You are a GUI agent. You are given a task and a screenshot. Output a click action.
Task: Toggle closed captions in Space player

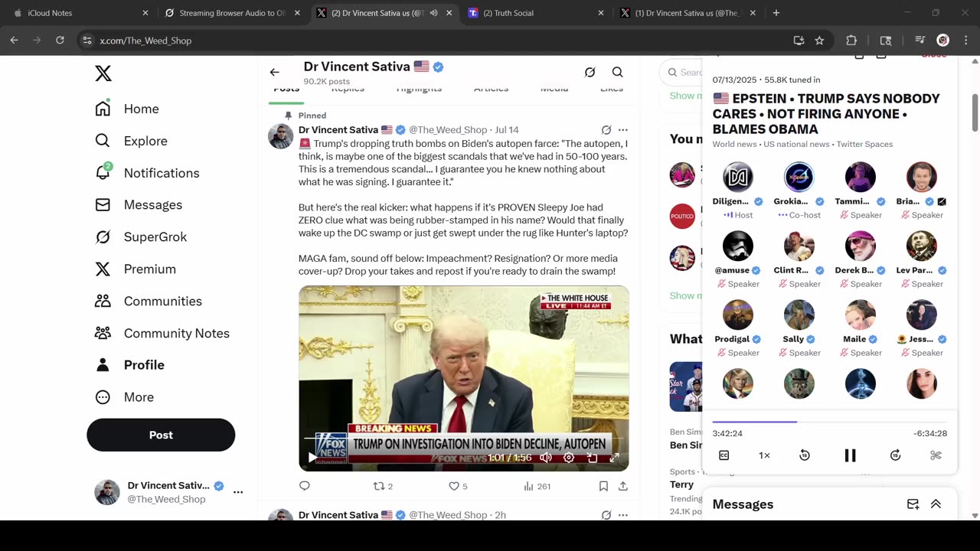pos(724,455)
